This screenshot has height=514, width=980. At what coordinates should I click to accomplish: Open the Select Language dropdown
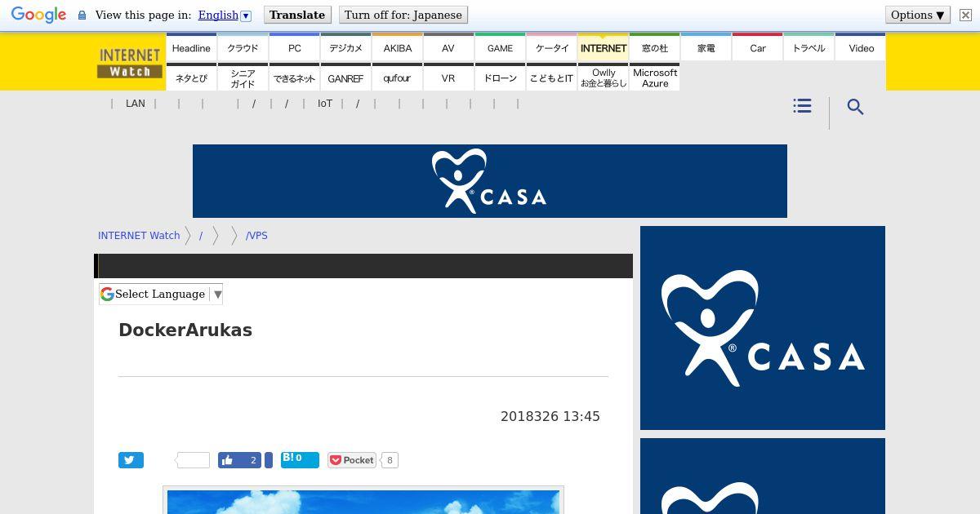point(161,294)
